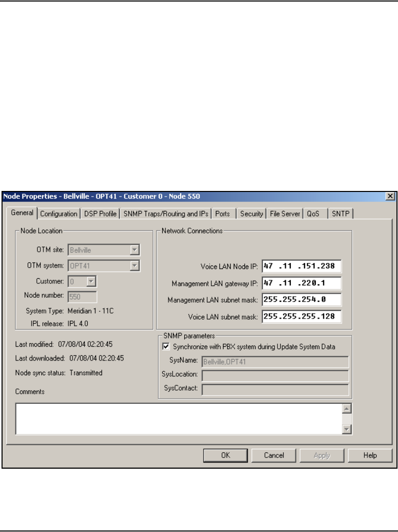Toggle Synchronize with PBX system checkbox
The height and width of the screenshot is (532, 398).
pyautogui.click(x=166, y=346)
